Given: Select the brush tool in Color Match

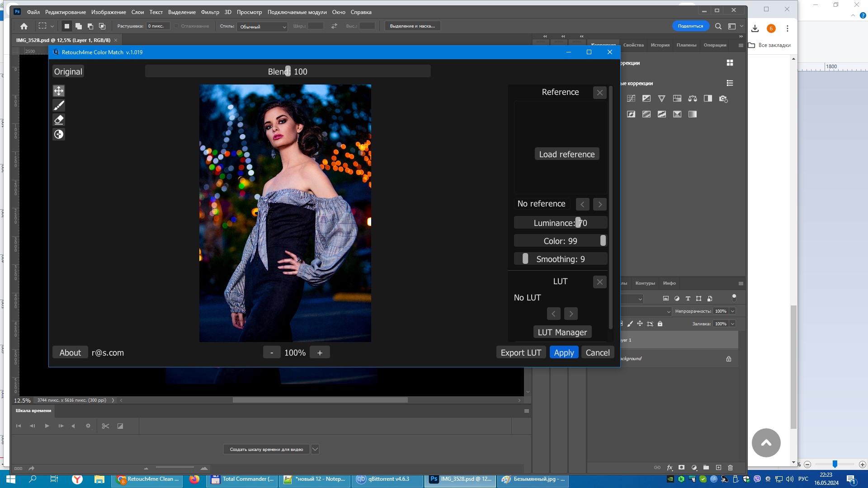Looking at the screenshot, I should 59,105.
